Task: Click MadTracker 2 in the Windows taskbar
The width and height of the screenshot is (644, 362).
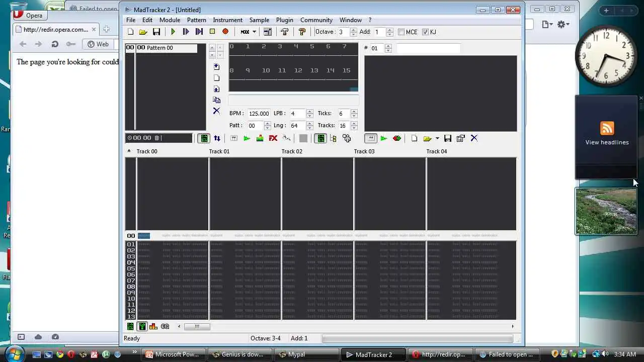Action: tap(373, 354)
